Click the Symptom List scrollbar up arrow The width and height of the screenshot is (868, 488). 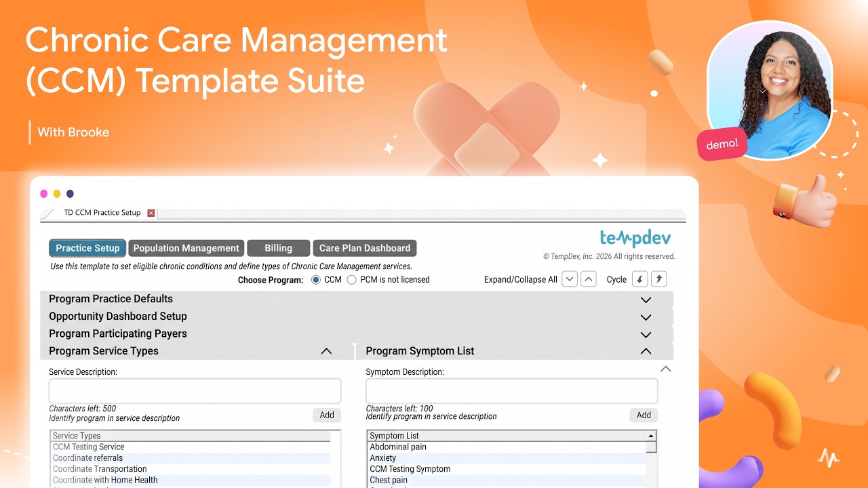point(651,436)
